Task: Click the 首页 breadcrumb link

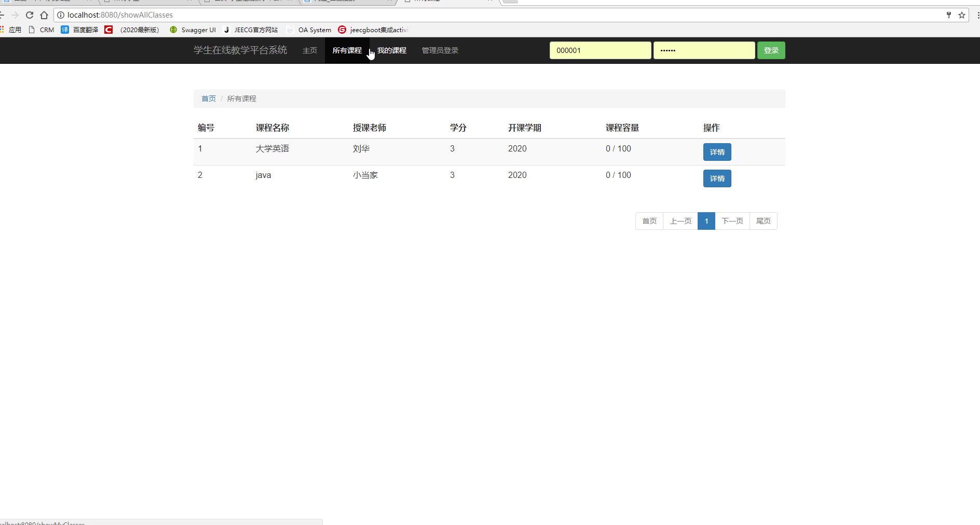Action: (x=209, y=99)
